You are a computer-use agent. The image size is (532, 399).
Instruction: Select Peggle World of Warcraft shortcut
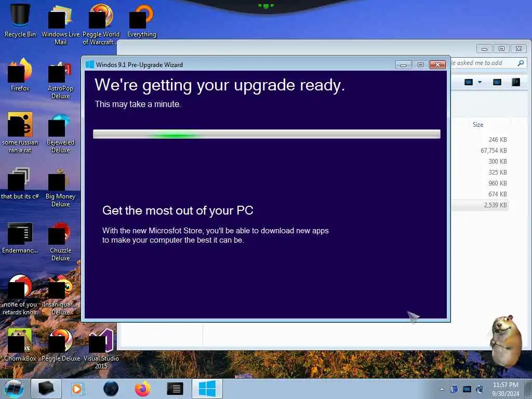click(x=101, y=24)
